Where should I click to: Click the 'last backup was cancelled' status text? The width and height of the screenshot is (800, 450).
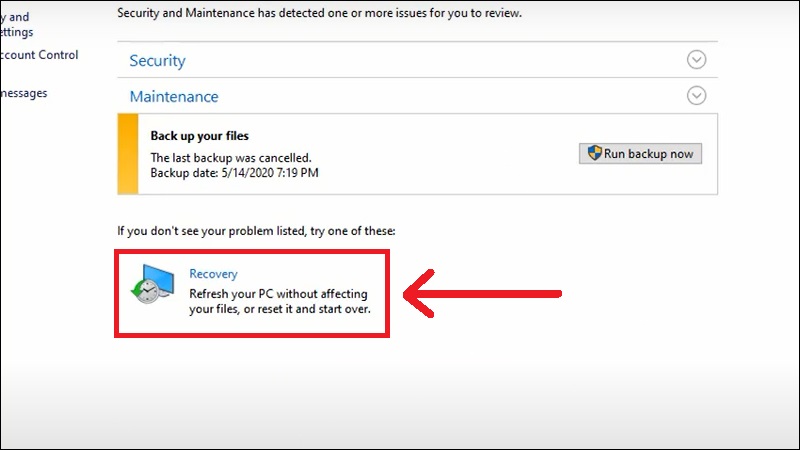pyautogui.click(x=230, y=158)
